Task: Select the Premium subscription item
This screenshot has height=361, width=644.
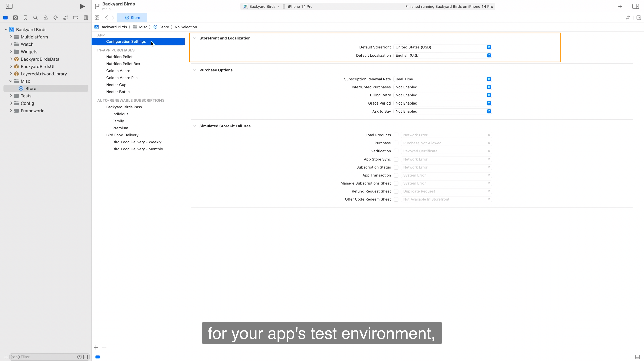Action: click(120, 128)
